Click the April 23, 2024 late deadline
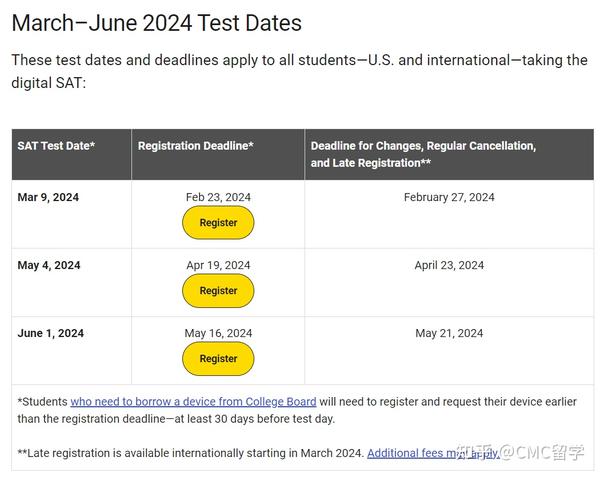Screen dimensions: 600x477 click(x=449, y=265)
